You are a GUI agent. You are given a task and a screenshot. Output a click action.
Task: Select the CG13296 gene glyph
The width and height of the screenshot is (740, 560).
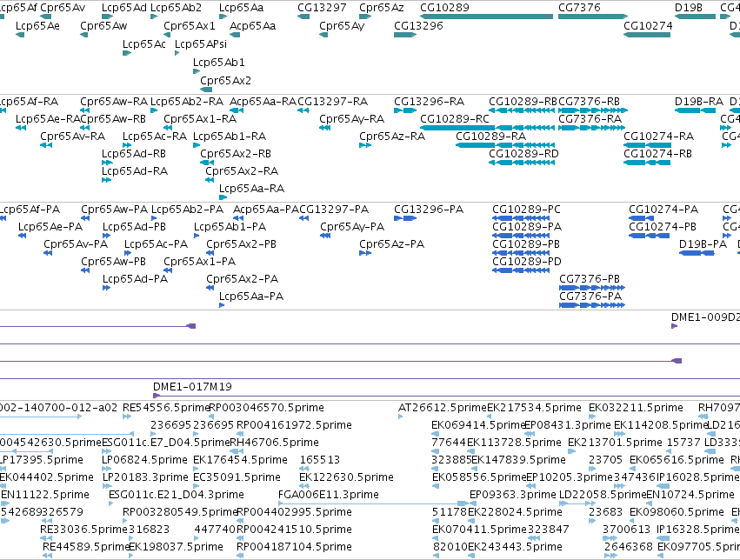pos(405,35)
